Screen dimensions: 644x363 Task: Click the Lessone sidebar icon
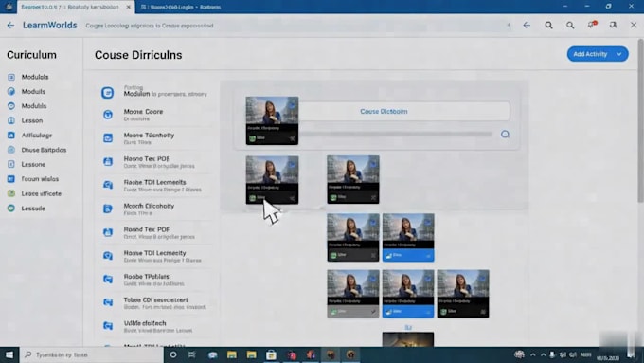coord(11,164)
